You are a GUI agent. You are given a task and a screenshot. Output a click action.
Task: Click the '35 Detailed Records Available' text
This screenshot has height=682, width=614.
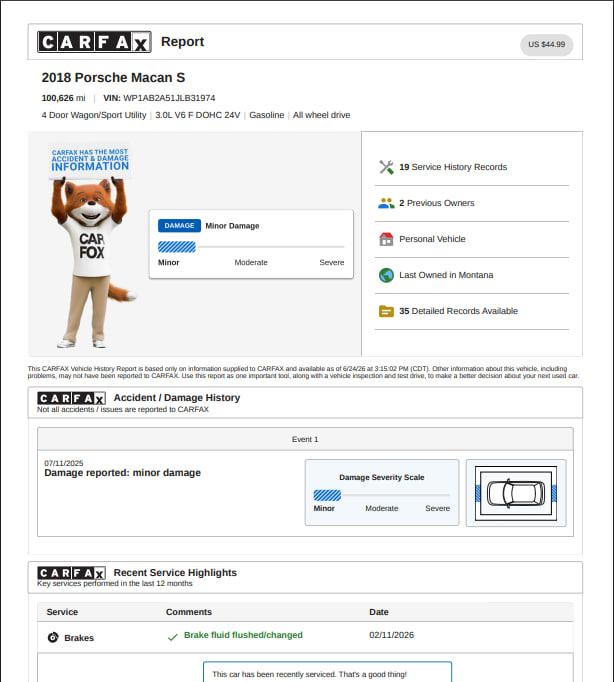point(458,311)
